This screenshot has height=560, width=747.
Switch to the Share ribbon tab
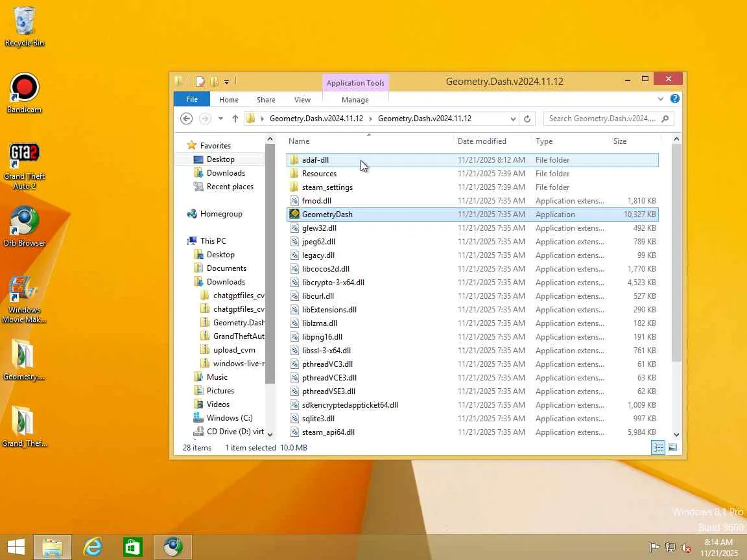pos(266,100)
